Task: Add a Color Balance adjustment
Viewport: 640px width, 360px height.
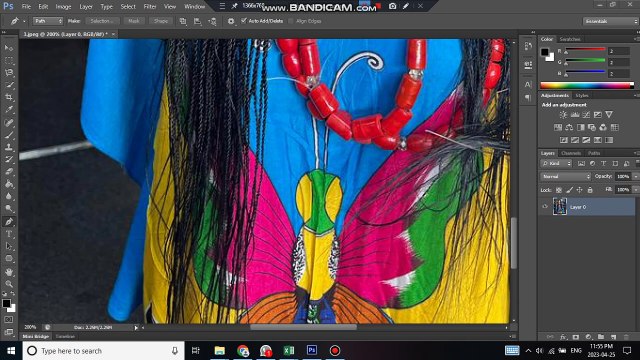Action: [569, 127]
